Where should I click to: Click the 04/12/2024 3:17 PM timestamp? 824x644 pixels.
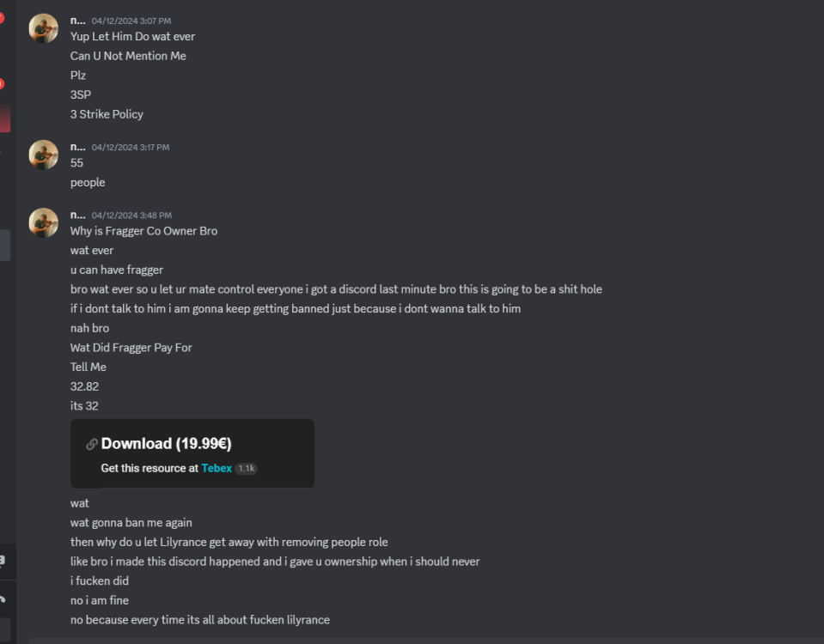[131, 148]
